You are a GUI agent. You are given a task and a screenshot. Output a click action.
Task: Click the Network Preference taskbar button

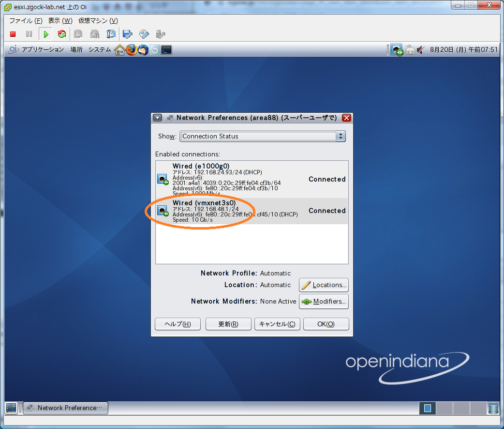tap(66, 408)
